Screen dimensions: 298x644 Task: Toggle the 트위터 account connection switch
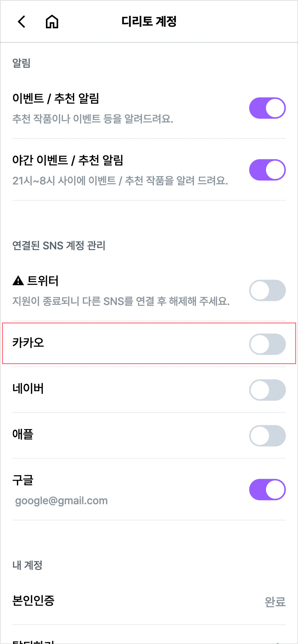pos(267,290)
